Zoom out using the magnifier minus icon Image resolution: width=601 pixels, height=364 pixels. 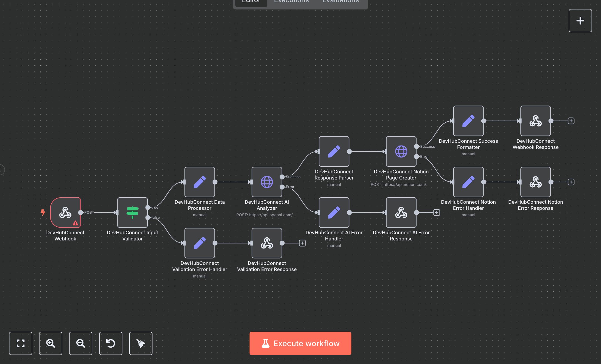81,343
